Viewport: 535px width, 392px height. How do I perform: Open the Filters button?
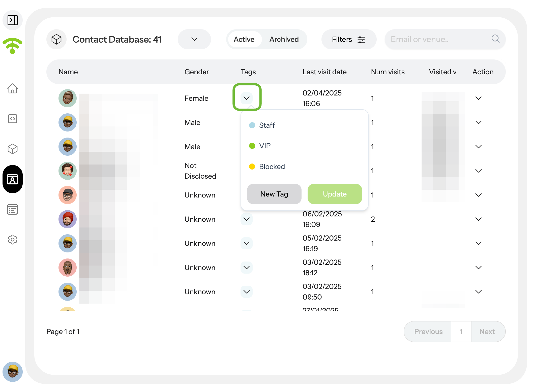point(349,39)
